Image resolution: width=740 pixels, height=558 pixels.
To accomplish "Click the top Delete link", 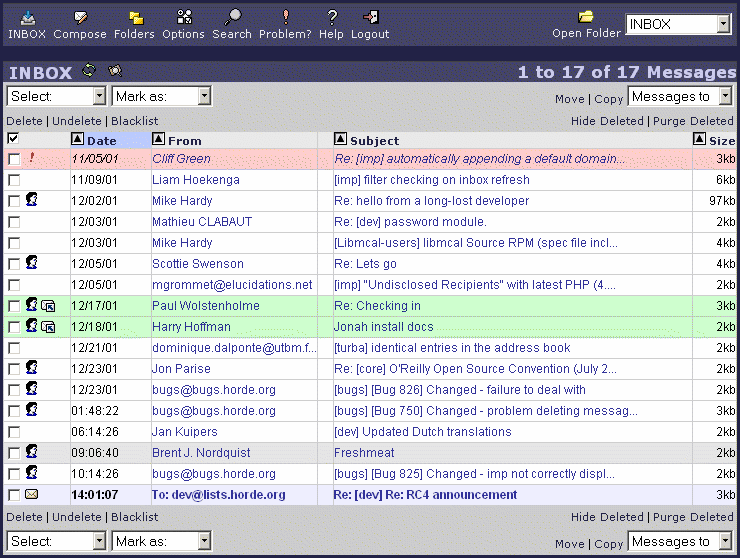I will click(24, 121).
